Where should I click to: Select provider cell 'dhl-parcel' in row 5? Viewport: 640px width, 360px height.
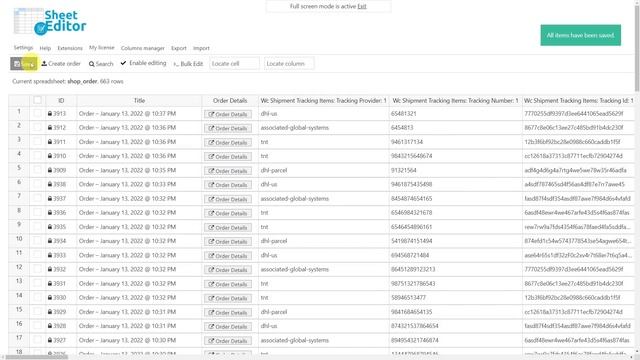[323, 170]
